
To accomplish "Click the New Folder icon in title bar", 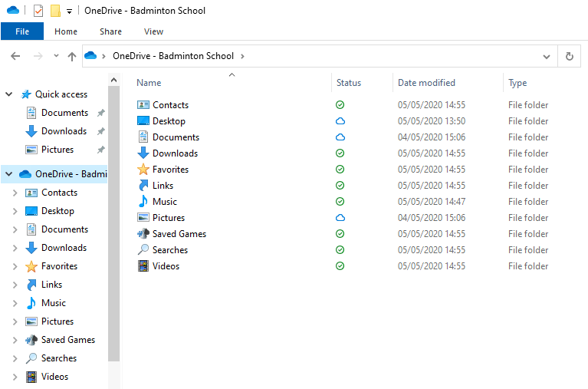I will tap(55, 11).
